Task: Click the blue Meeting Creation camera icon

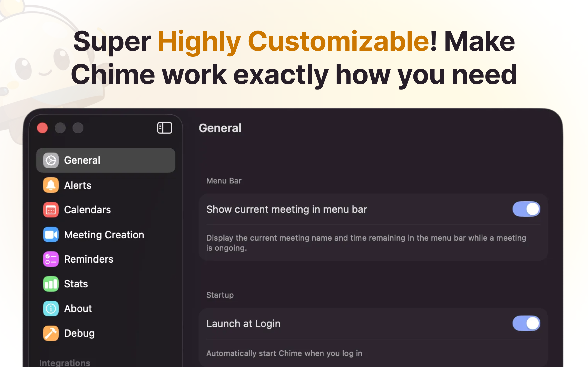Action: click(51, 234)
